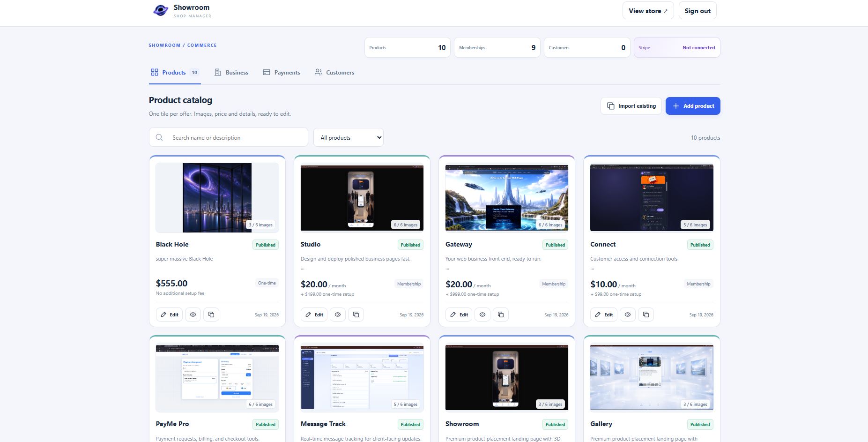Click the Gallery product title
868x442 pixels.
point(601,424)
